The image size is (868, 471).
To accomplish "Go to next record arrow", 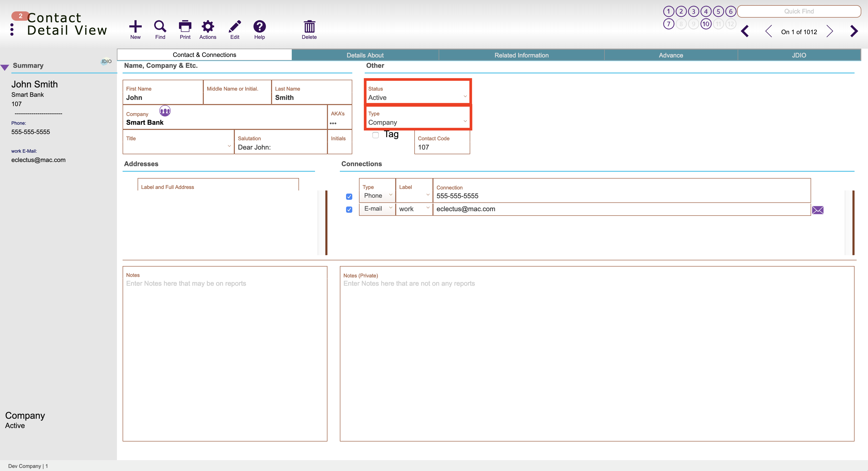I will [x=830, y=31].
